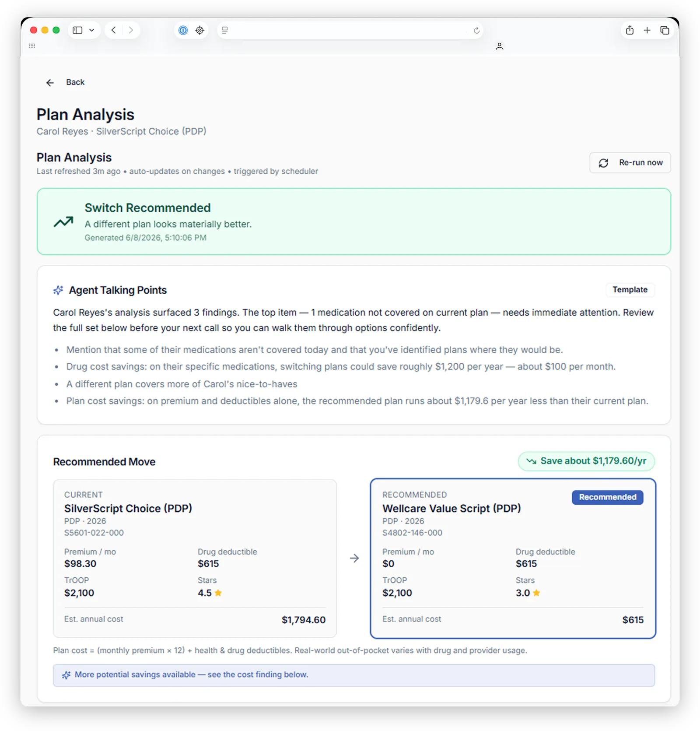
Task: Click the Switch Recommended heading
Action: (x=148, y=208)
